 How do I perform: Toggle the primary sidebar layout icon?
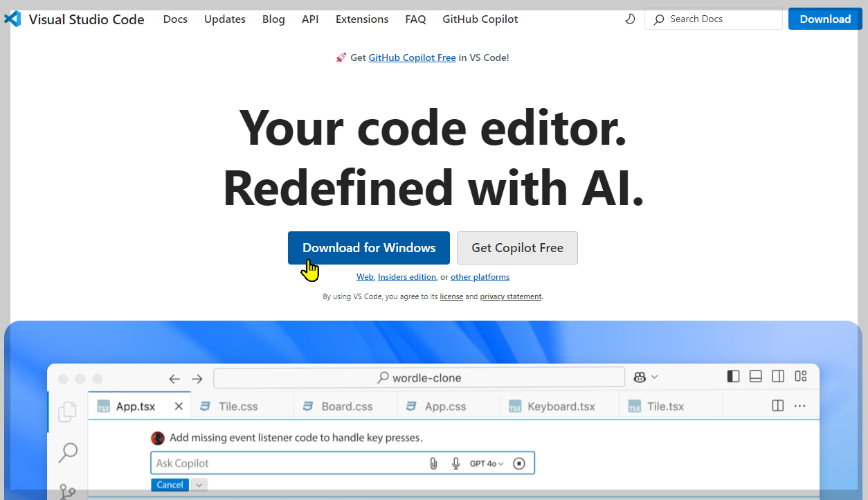[x=734, y=376]
